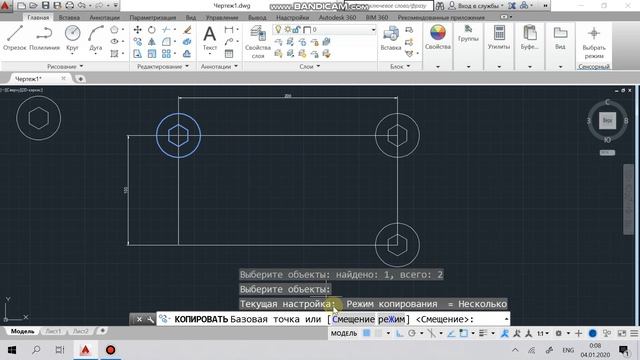Add a new drawing tab with plus
Screen dimensions: 640x360
(80, 79)
